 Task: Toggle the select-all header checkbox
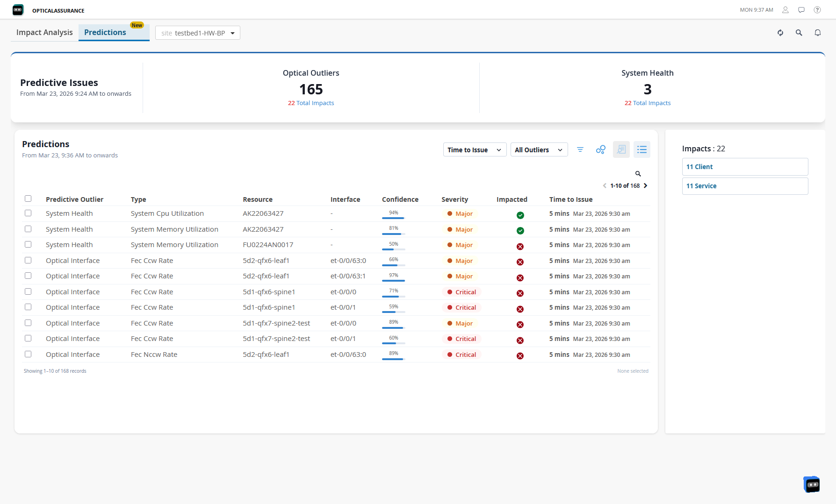(28, 199)
